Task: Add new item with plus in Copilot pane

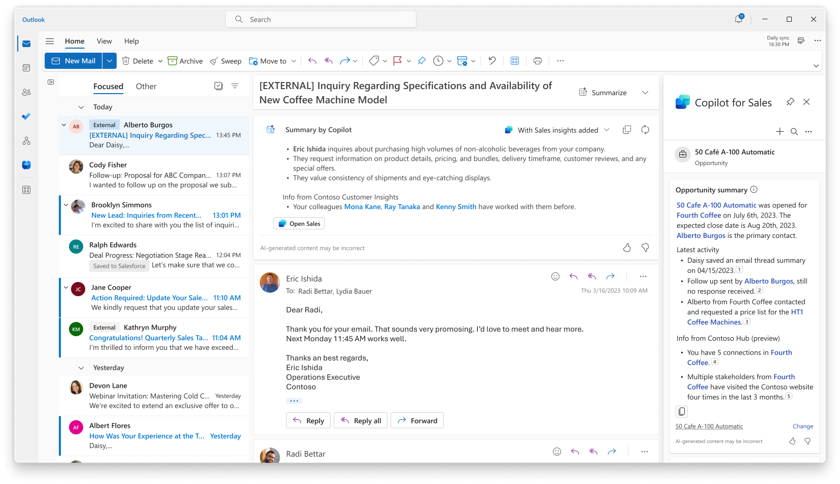Action: click(779, 131)
